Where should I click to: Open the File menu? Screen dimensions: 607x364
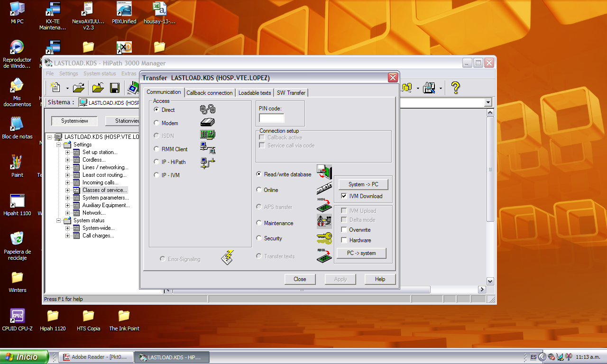50,73
